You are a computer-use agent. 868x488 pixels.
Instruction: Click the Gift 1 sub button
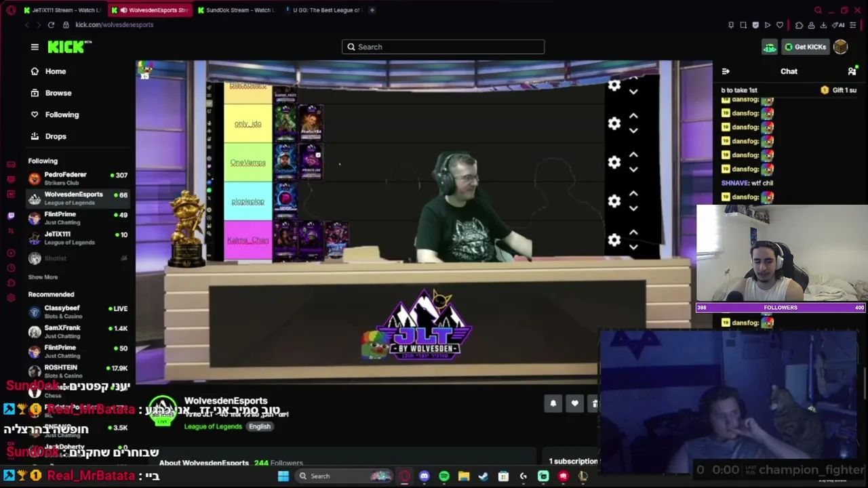(839, 90)
